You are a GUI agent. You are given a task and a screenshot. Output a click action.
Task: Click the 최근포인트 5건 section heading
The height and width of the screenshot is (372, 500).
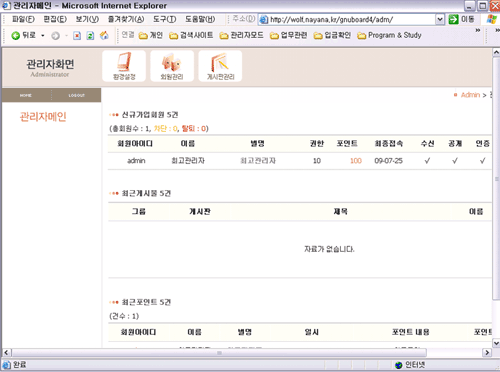click(x=146, y=302)
